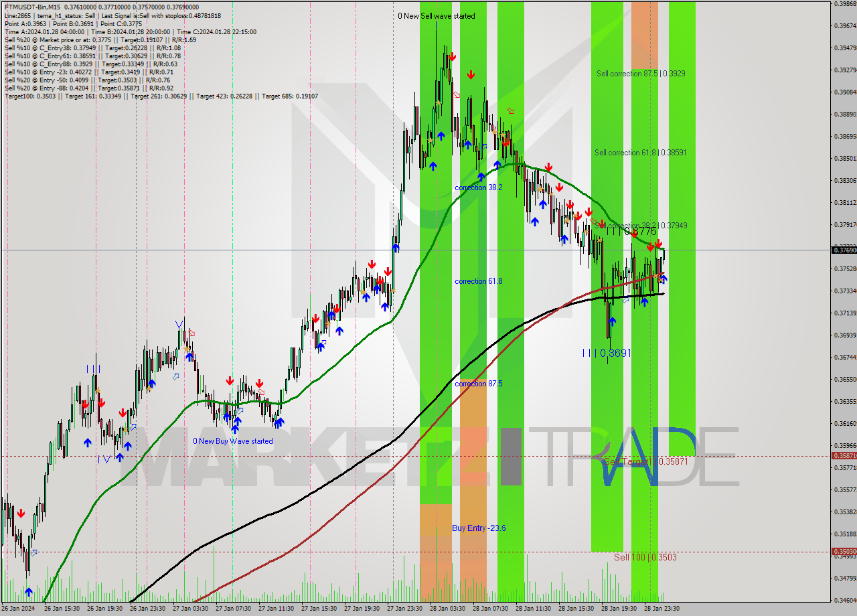857x616 pixels.
Task: Click the blue 'correction 61.8' label
Action: (x=479, y=281)
